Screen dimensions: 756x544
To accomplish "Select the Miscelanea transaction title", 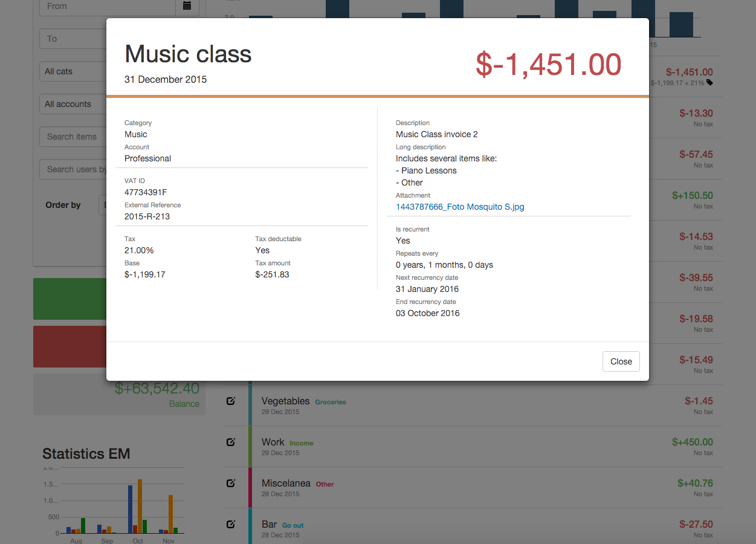I will [286, 483].
